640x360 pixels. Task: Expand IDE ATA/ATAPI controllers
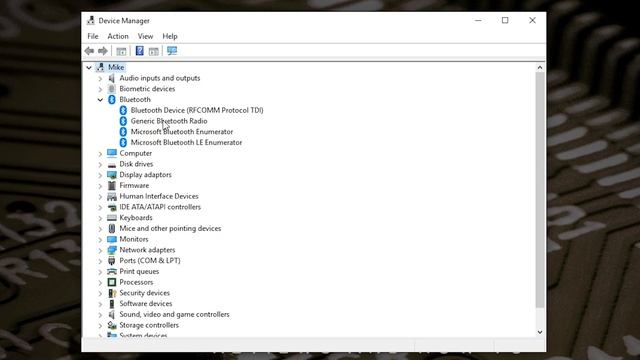coord(100,207)
